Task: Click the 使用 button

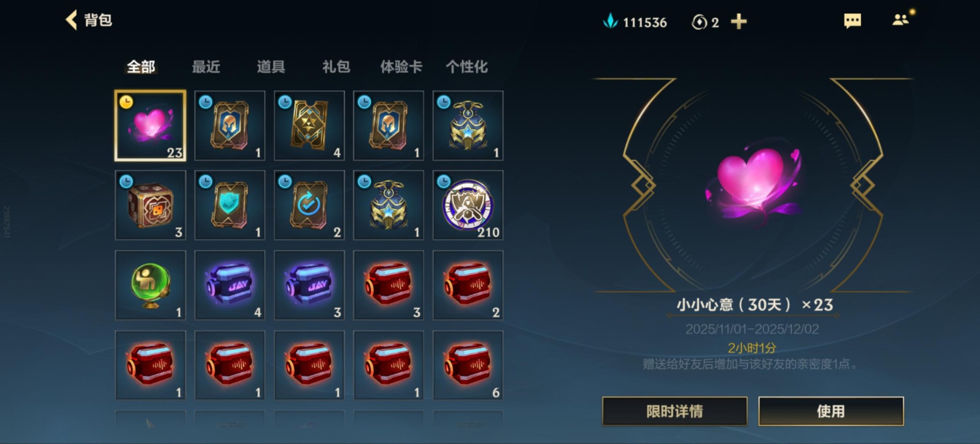Action: (x=831, y=411)
